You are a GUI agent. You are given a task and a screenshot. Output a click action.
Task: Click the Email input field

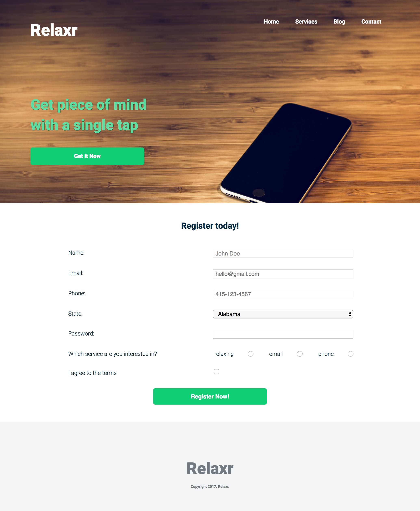pos(283,273)
